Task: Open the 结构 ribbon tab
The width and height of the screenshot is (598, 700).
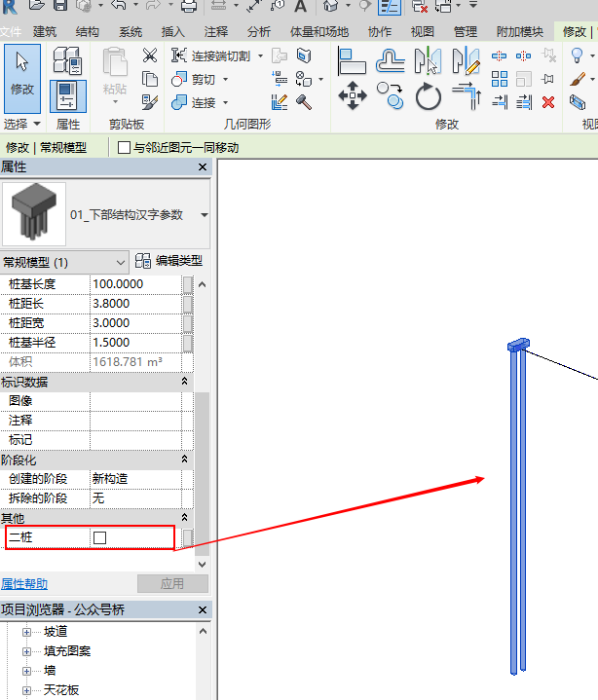Action: (88, 32)
